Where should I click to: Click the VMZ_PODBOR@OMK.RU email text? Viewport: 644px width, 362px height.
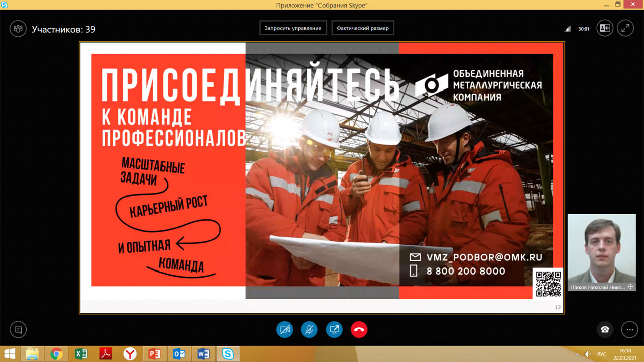(485, 257)
